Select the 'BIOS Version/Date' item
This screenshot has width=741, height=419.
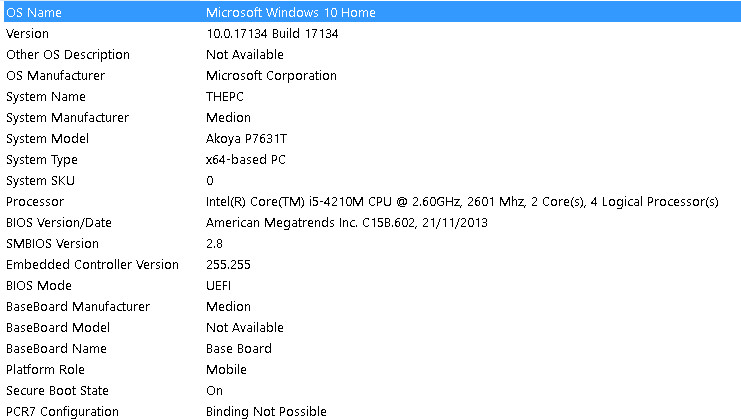pos(59,223)
